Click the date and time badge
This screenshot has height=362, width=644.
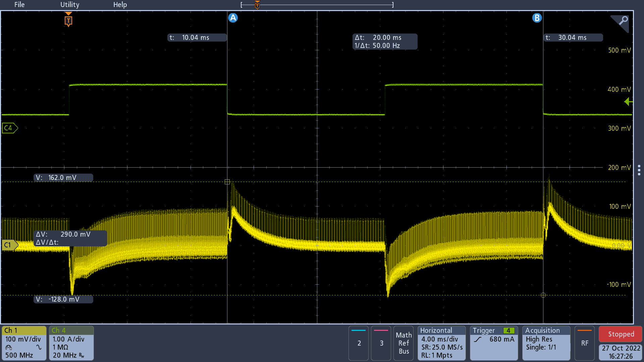[621, 352]
